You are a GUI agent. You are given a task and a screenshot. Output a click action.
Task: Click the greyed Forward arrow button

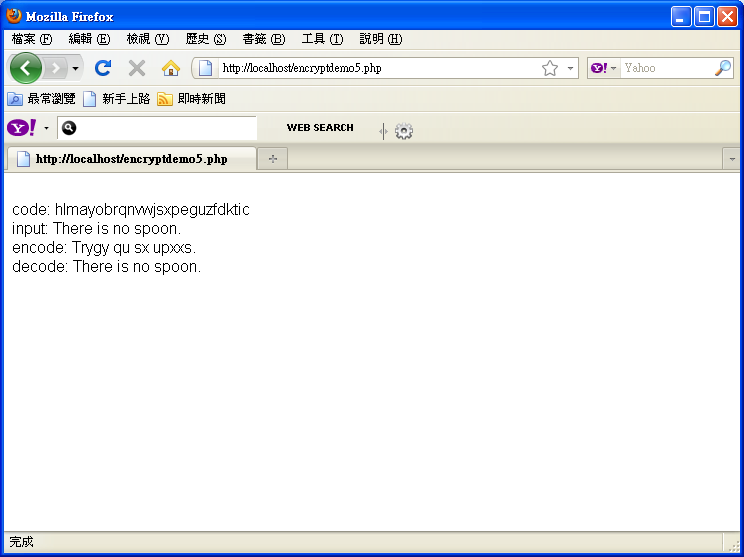tap(56, 68)
